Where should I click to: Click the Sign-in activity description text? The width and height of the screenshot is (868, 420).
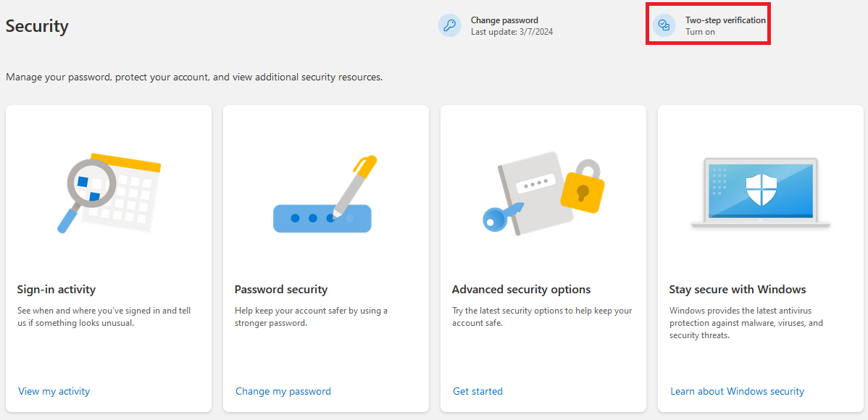[x=104, y=316]
